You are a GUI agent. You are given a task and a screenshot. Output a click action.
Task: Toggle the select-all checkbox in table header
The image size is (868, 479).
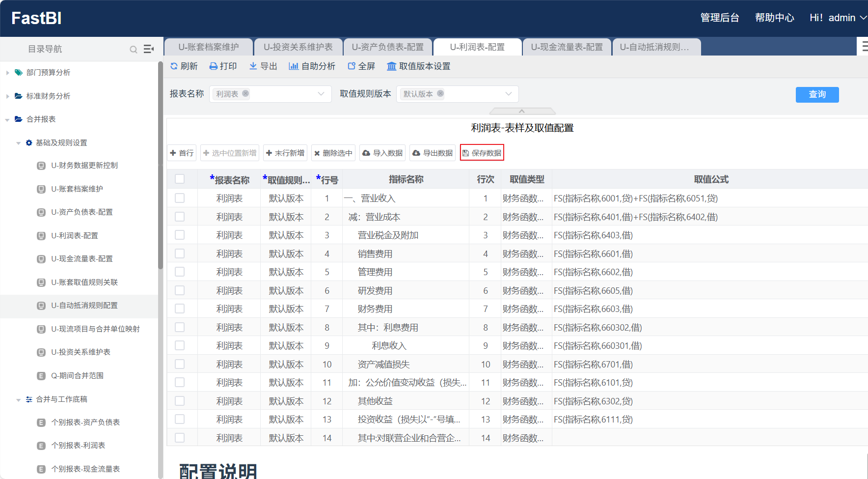(180, 179)
